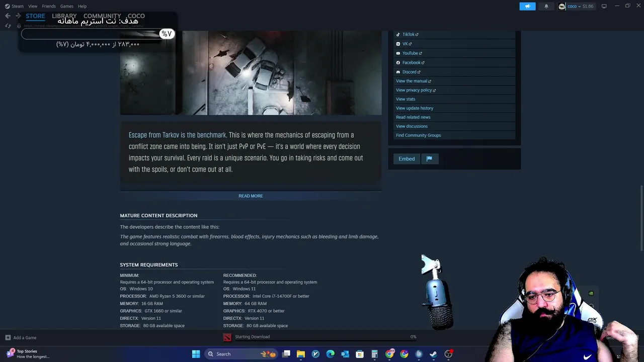This screenshot has height=362, width=644.
Task: Open the Games menu
Action: click(66, 6)
